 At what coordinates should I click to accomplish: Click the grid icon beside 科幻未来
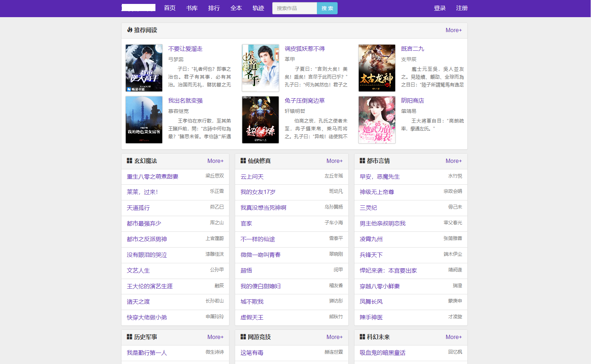[x=362, y=337]
